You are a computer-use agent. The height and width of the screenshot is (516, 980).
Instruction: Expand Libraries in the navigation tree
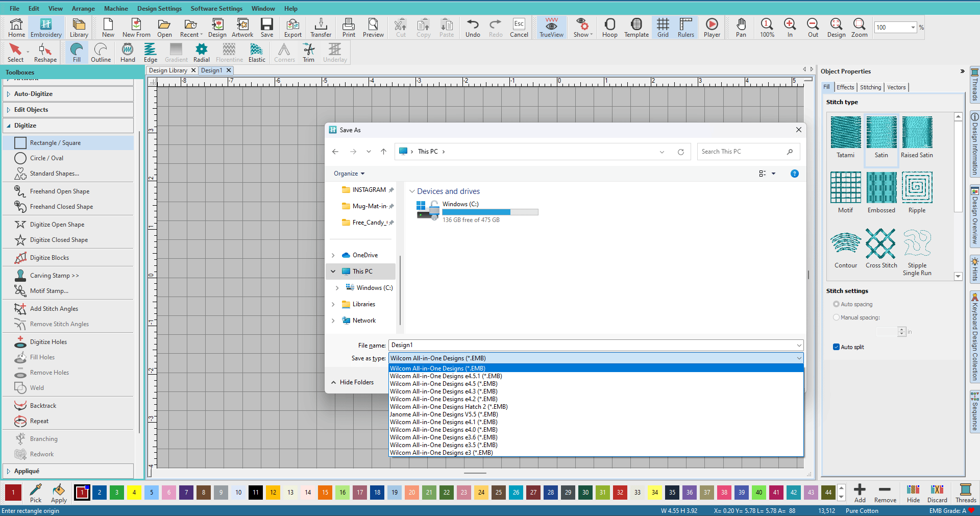click(333, 304)
